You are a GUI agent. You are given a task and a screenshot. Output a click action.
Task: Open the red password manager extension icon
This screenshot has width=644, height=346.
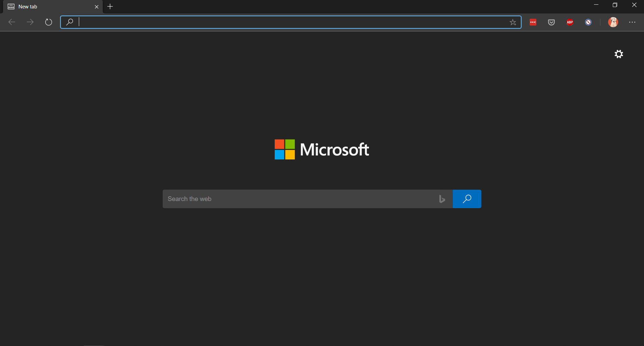(x=533, y=22)
